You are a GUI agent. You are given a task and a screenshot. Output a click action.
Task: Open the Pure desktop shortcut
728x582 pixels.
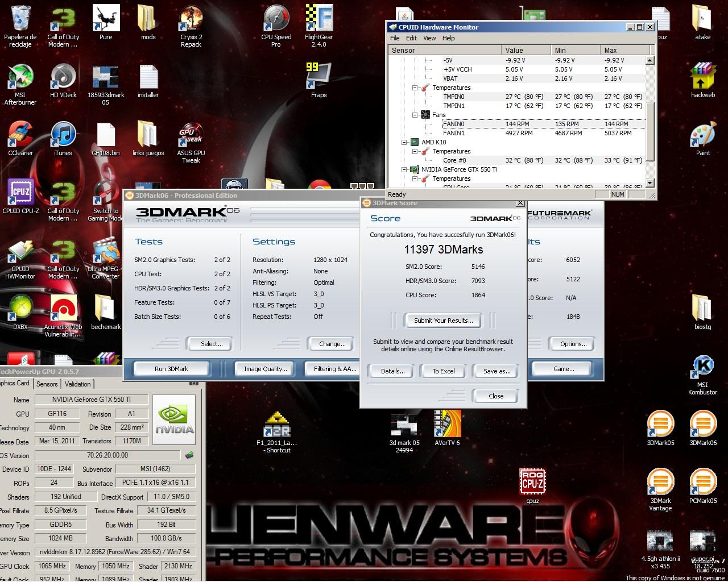coord(106,22)
